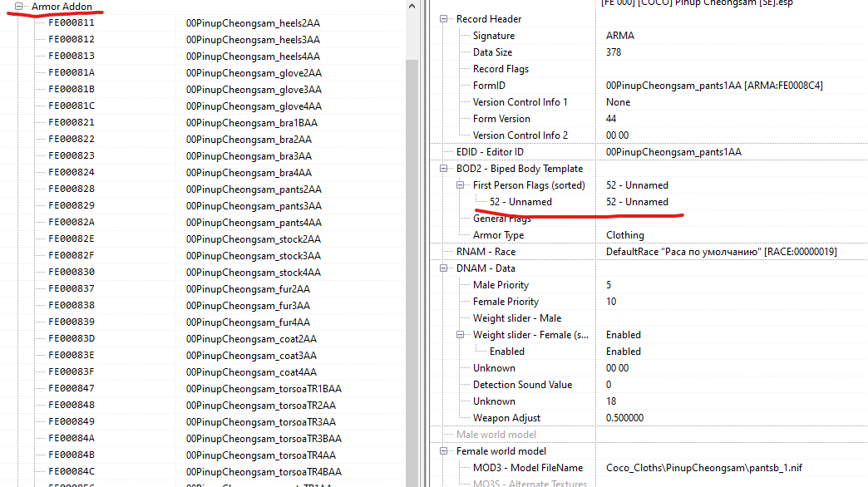Screen dimensions: 868x487
Task: Click the record list scroll-up arrow
Action: (412, 6)
